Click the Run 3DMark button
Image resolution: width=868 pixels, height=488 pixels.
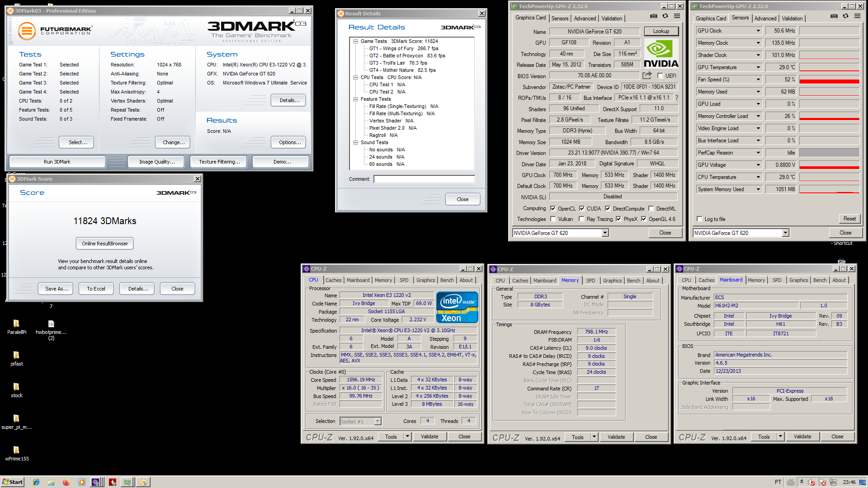57,162
